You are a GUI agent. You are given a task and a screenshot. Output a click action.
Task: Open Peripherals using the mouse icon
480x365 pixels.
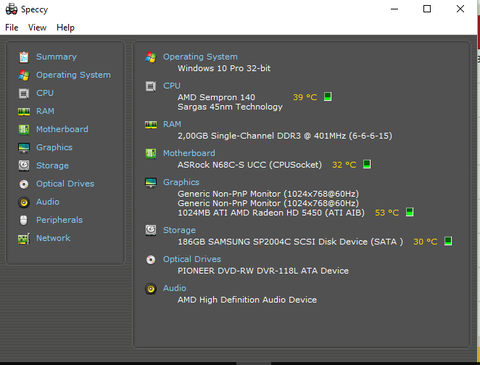tap(24, 220)
